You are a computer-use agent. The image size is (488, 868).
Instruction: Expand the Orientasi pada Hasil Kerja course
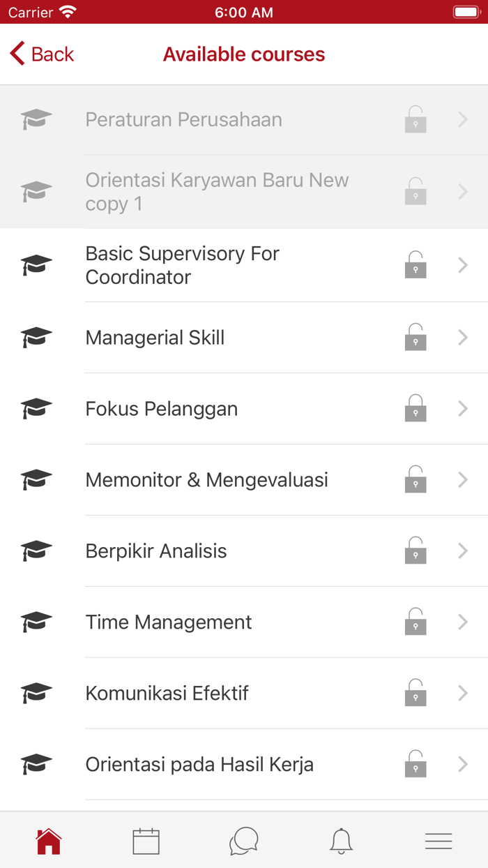(462, 764)
